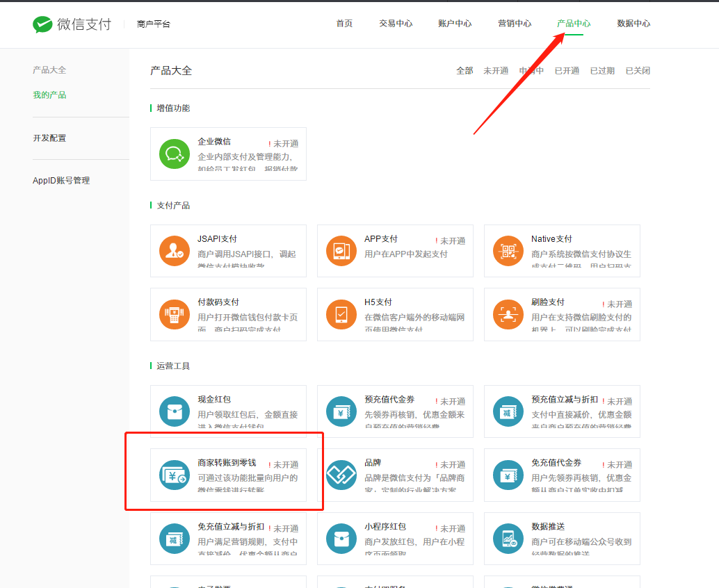Click AppID账号管理 sidebar link
Viewport: 719px width, 588px height.
61,181
